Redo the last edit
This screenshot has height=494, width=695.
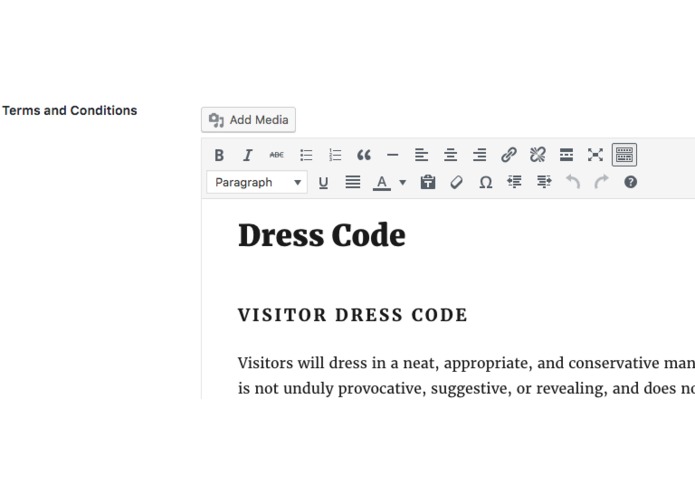[x=601, y=182]
